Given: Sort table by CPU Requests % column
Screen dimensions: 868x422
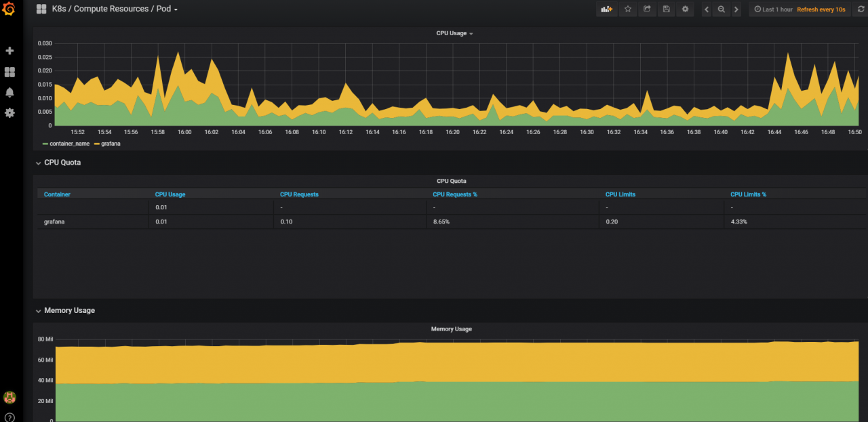Looking at the screenshot, I should click(x=454, y=194).
